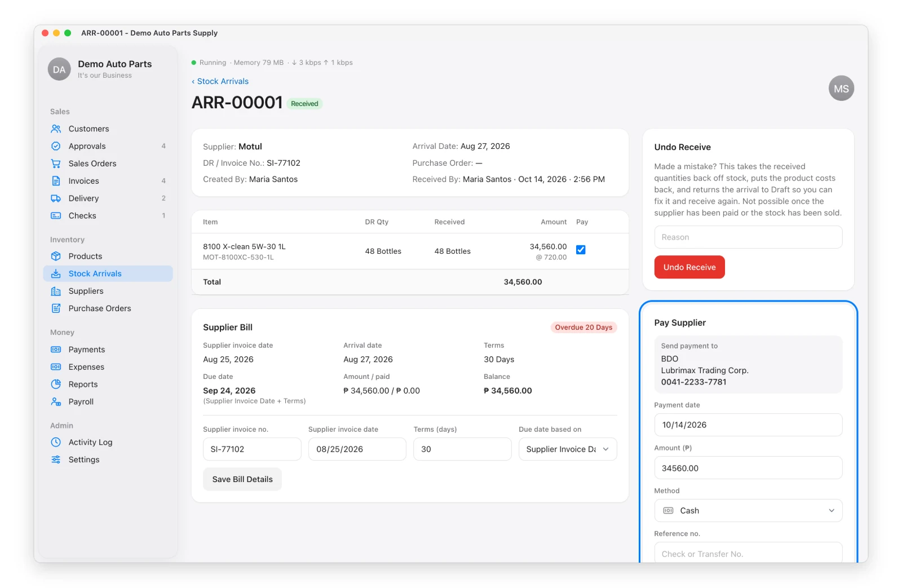
Task: Click the Stock Arrivals tray icon
Action: [x=56, y=274]
